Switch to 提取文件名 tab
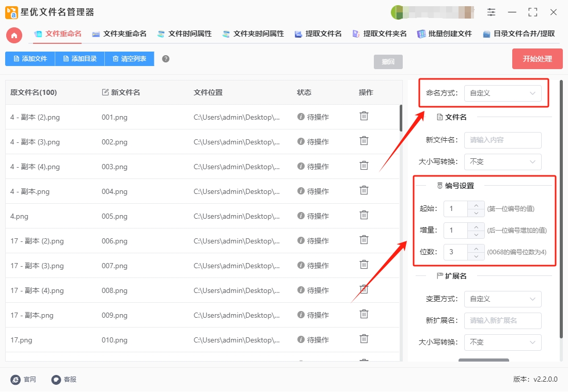This screenshot has width=568, height=392. (x=318, y=34)
